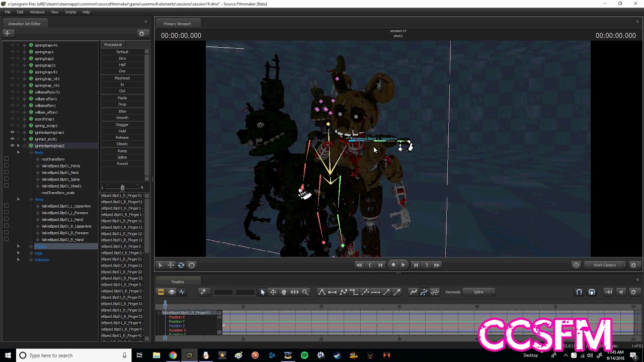Mute timeline audio speaker icon
Screen dimensions: 644x362
point(621,292)
